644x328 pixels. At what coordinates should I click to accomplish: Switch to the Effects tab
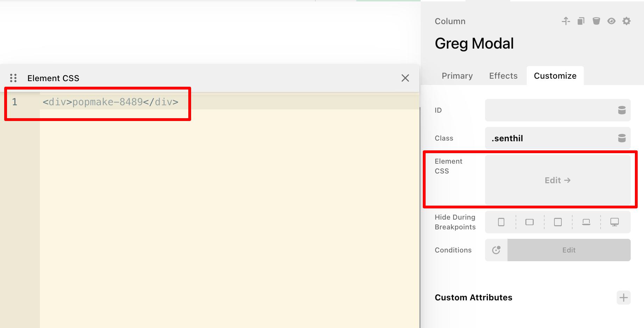(x=503, y=76)
